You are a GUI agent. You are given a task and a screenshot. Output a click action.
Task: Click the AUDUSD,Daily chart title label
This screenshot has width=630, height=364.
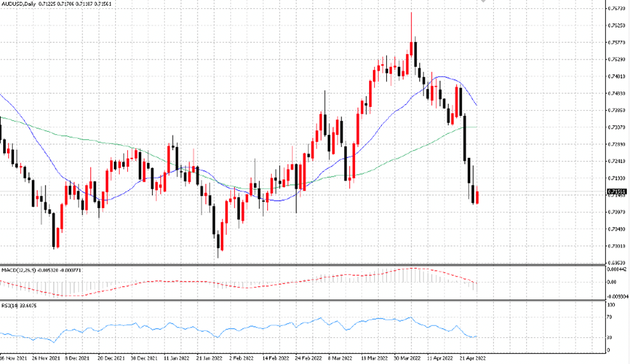coord(19,4)
